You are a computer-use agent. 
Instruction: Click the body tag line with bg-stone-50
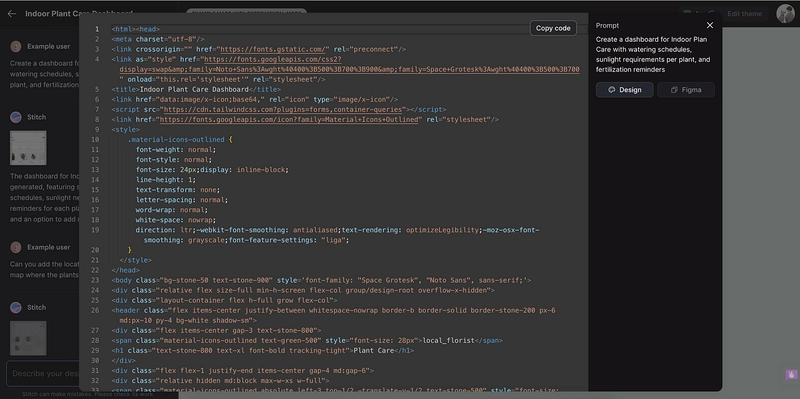click(x=321, y=280)
